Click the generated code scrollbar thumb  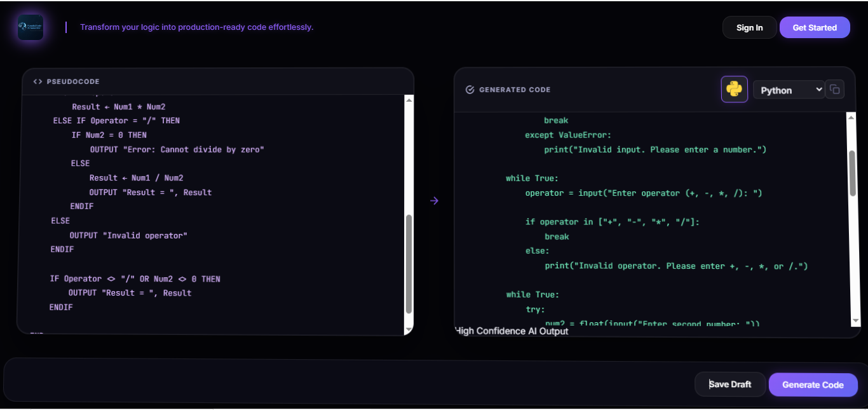851,173
